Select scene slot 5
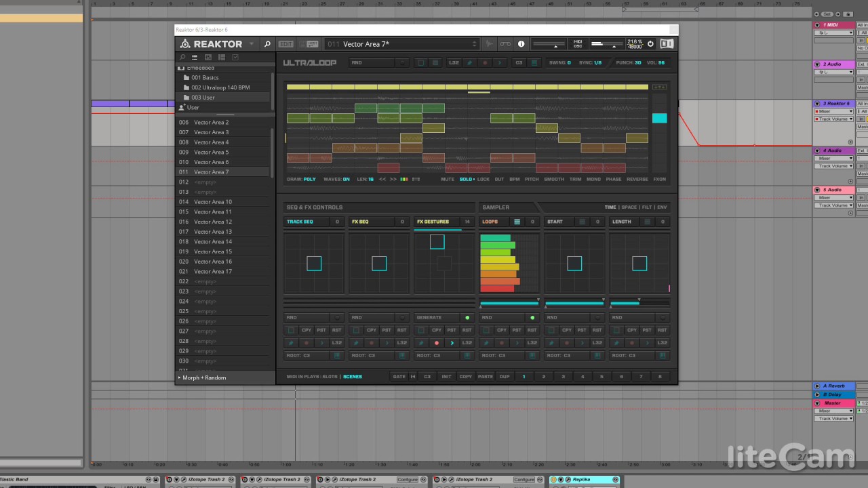The width and height of the screenshot is (868, 488). (x=601, y=377)
